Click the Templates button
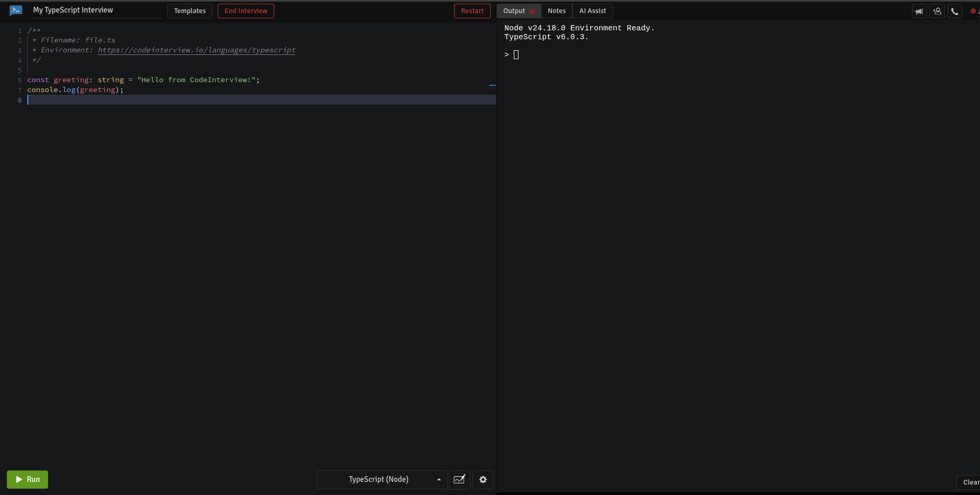Image resolution: width=980 pixels, height=495 pixels. point(190,11)
